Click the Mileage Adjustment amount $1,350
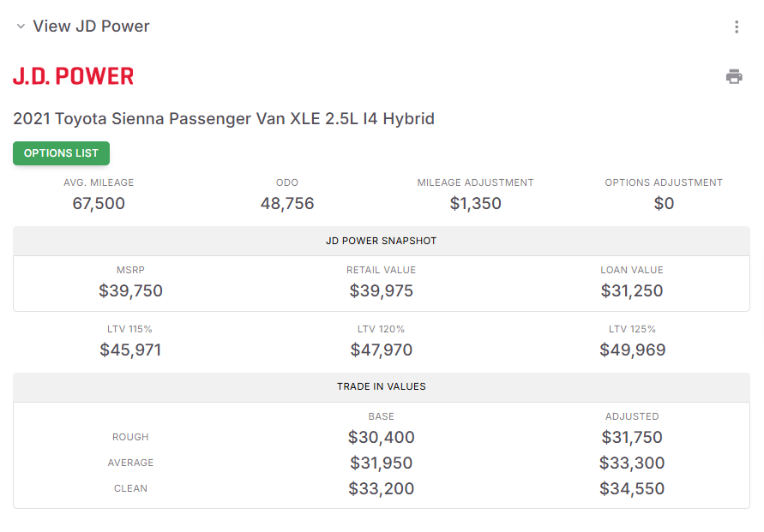 point(476,203)
